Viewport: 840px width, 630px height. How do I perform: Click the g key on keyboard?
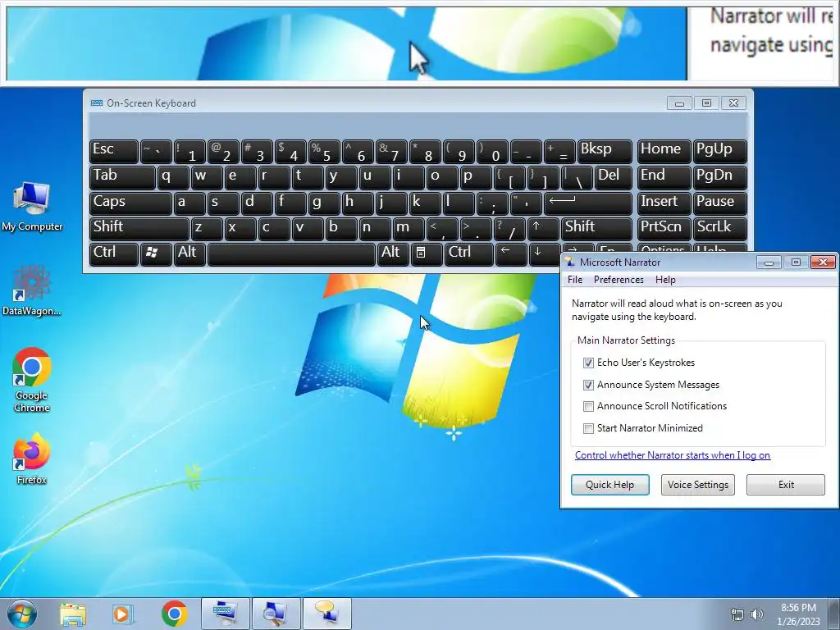click(x=324, y=203)
